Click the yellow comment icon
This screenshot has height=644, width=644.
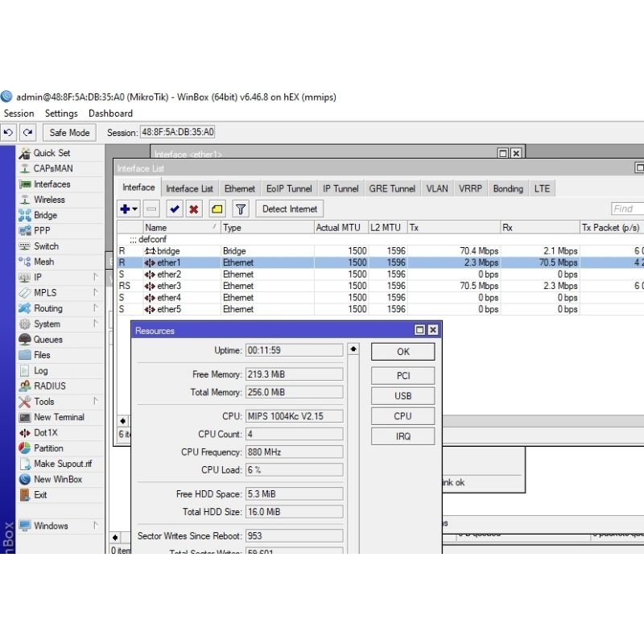tap(217, 209)
